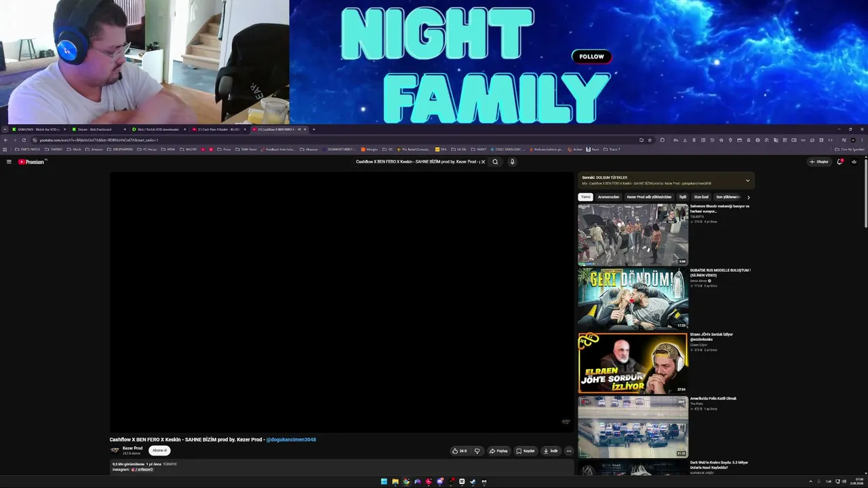This screenshot has height=488, width=868.
Task: Clear the YouTube search box text
Action: (483, 162)
